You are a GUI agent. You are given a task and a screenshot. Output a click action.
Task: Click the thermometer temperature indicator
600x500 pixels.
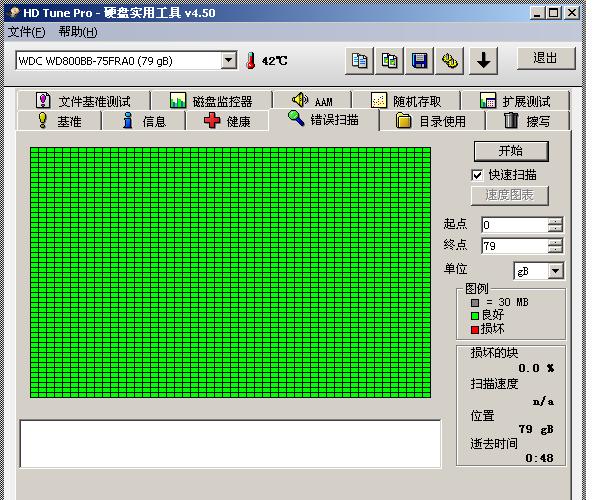click(x=250, y=61)
